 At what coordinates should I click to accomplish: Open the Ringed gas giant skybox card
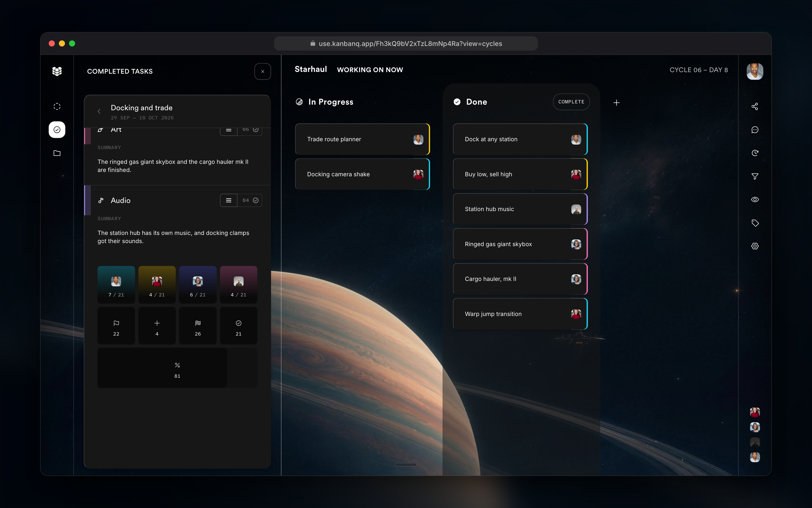point(520,244)
